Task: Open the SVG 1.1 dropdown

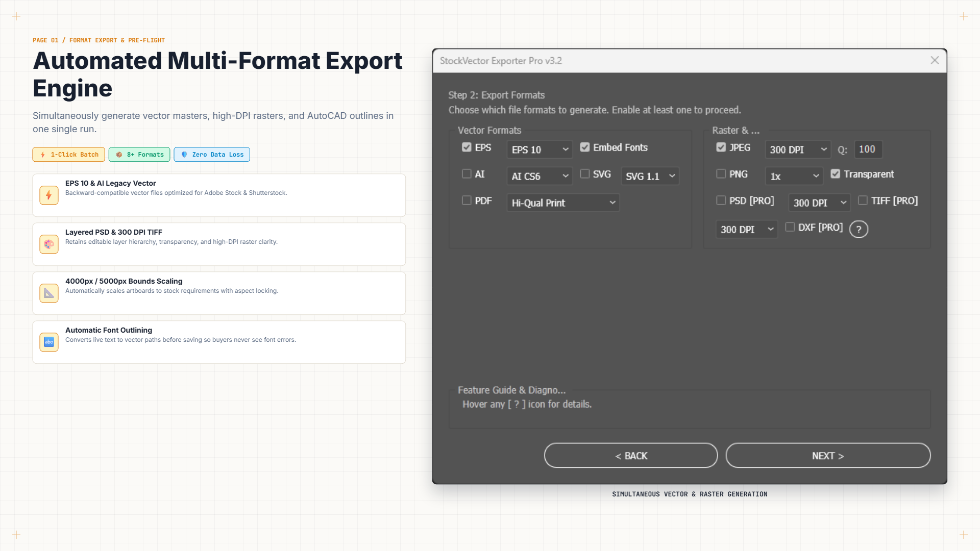Action: (x=650, y=176)
